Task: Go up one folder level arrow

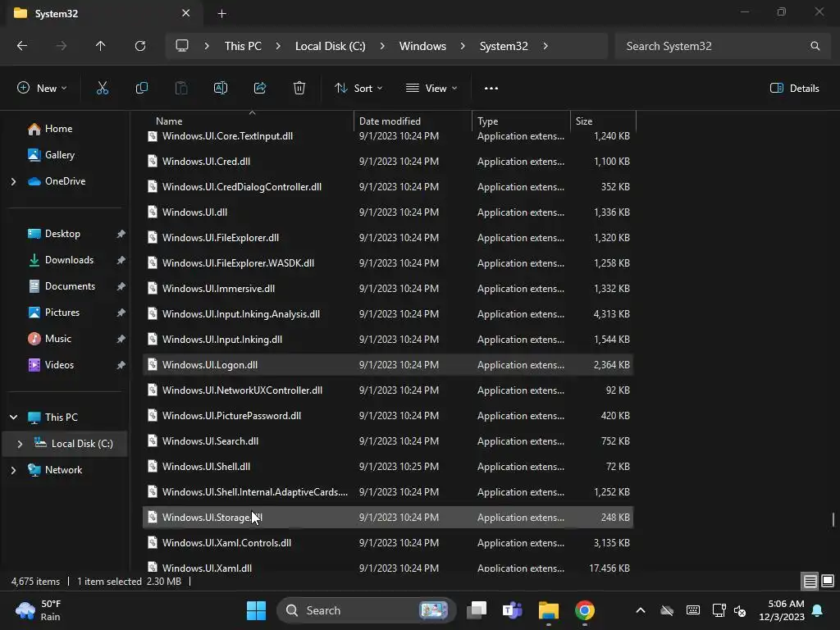Action: 100,46
